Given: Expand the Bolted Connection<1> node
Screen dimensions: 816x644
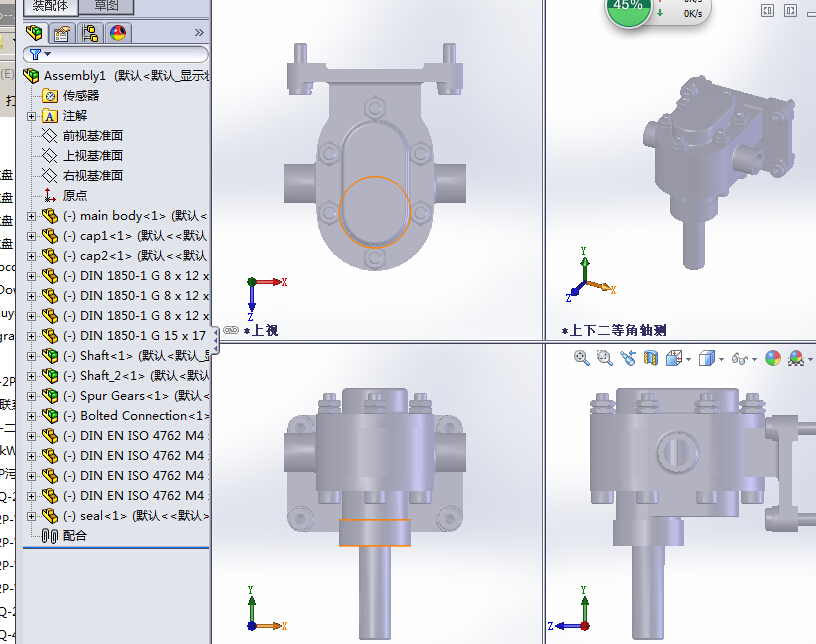Looking at the screenshot, I should (31, 416).
